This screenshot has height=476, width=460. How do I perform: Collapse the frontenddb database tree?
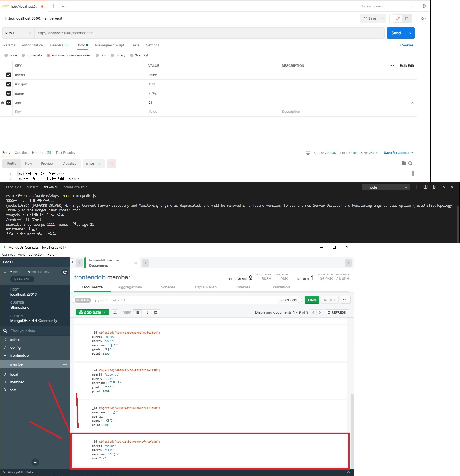(5, 355)
